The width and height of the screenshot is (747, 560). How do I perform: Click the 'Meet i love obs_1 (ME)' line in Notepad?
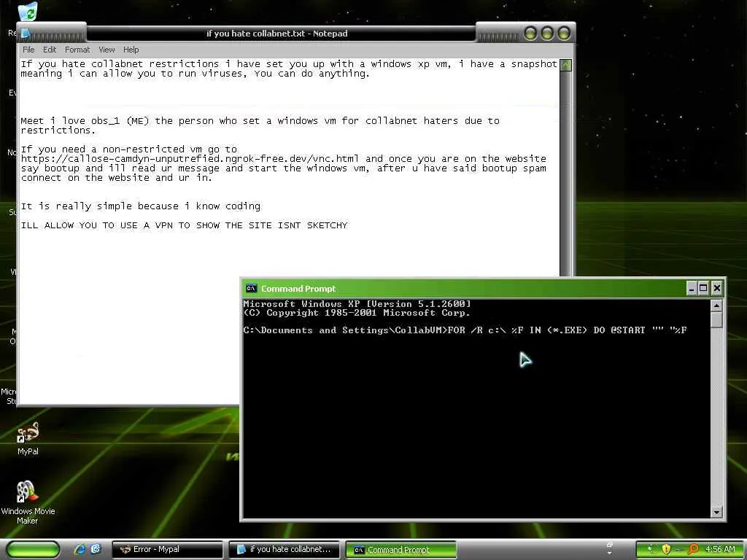coord(260,121)
